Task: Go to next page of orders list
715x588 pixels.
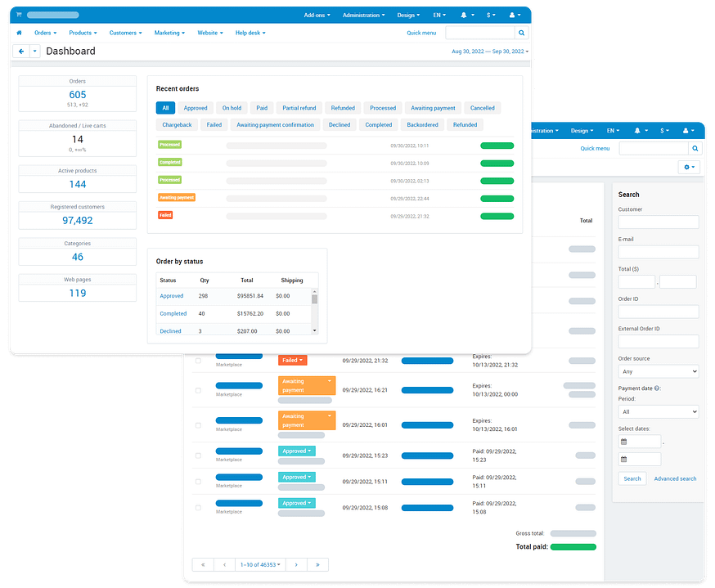Action: point(296,564)
